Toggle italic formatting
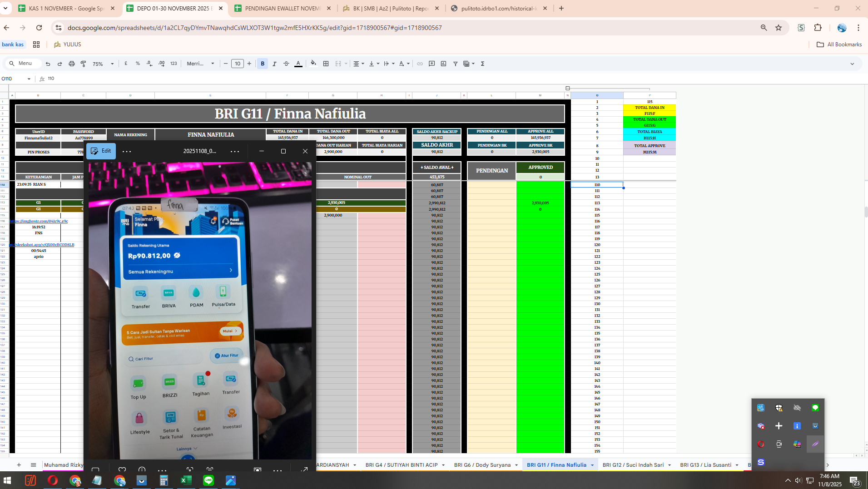The image size is (868, 489). pos(274,64)
